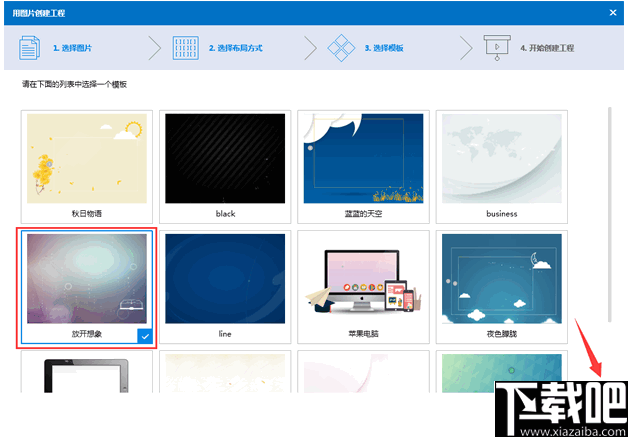Screen dimensions: 630x437
Task: Go to step 4. 开始创建工程
Action: 547,48
